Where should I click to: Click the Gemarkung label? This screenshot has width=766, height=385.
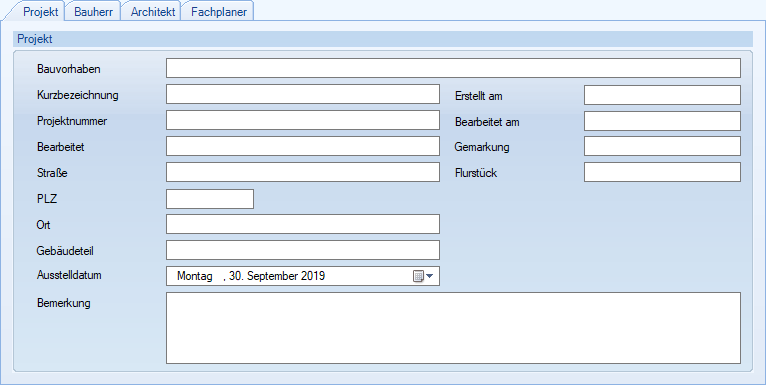coord(482,147)
